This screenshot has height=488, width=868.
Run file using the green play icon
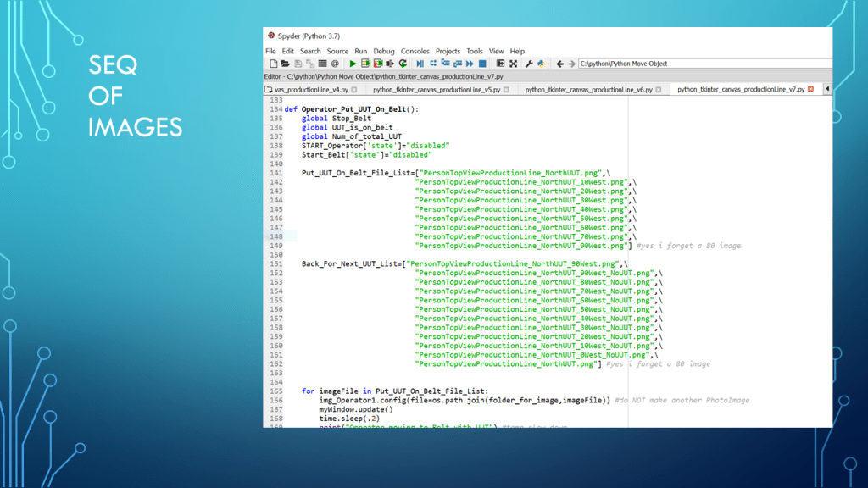tap(353, 64)
